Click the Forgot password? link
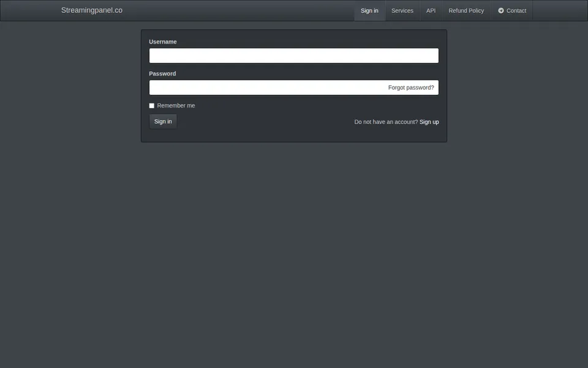 (x=411, y=88)
